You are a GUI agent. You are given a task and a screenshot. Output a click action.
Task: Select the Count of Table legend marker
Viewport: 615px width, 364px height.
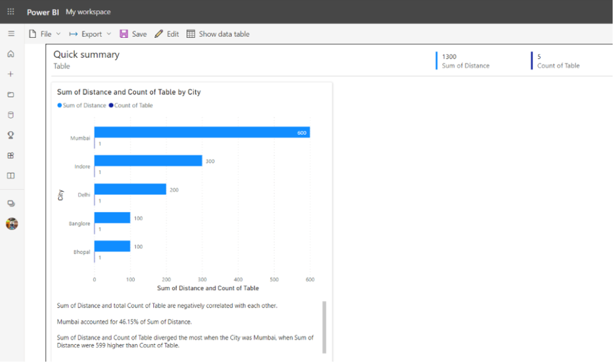[x=111, y=105]
